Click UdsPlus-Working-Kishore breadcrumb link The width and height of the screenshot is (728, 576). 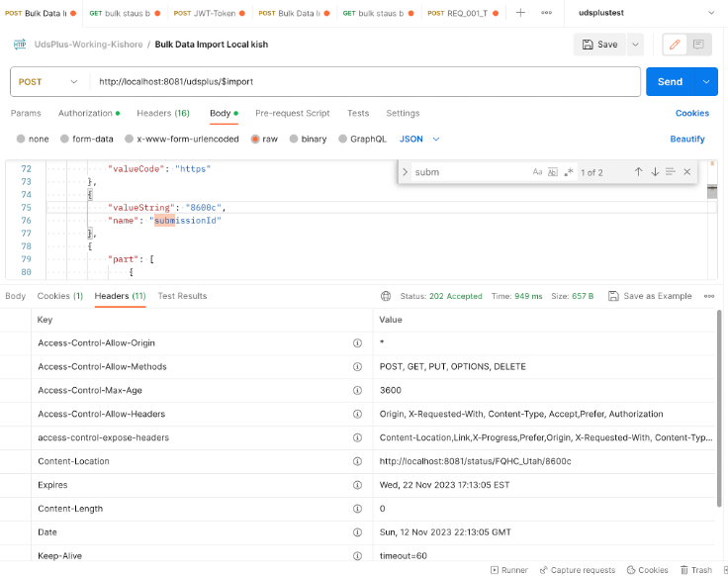point(88,45)
